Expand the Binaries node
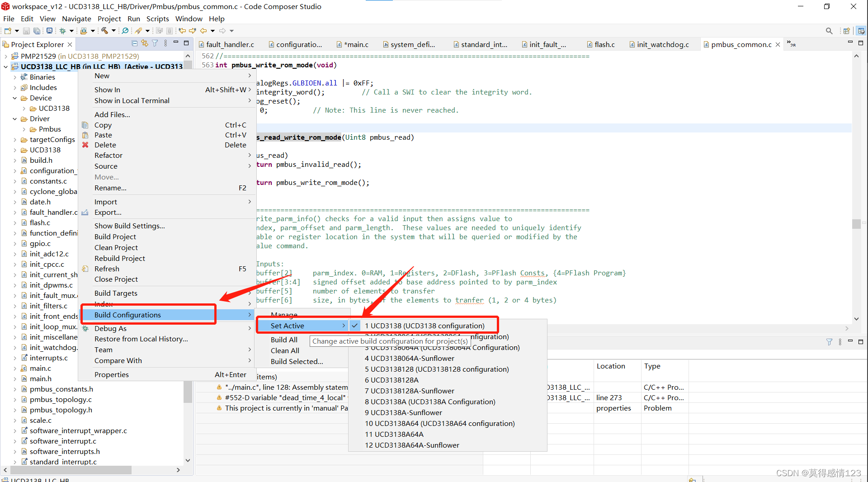 14,77
